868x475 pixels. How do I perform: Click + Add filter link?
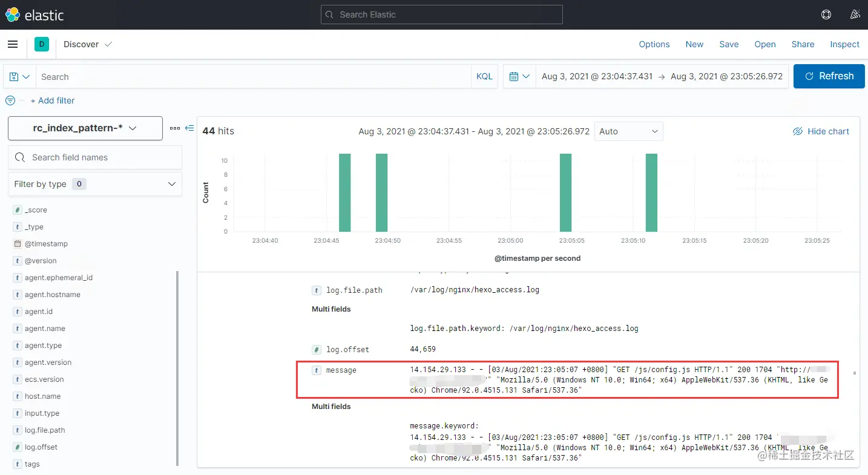[x=53, y=100]
